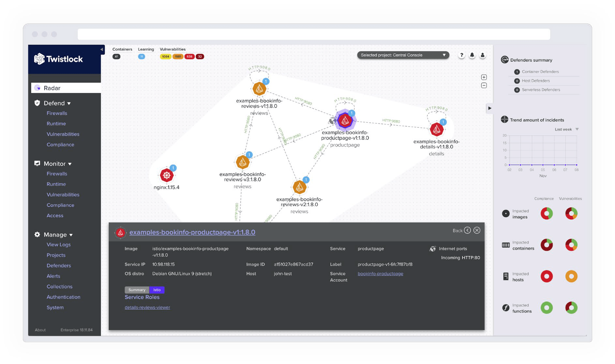Click the Twistlock logo
The image size is (615, 364).
tap(58, 59)
